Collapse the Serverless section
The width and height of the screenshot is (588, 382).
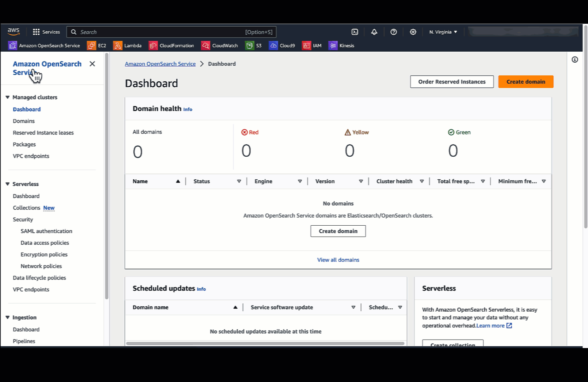pos(7,184)
